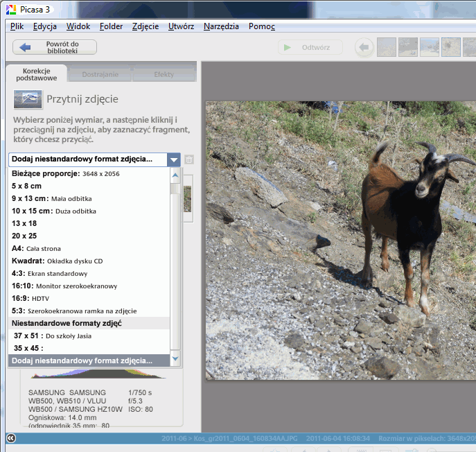The image size is (476, 452).
Task: Click Powrót do biblioteki button
Action: 55,47
